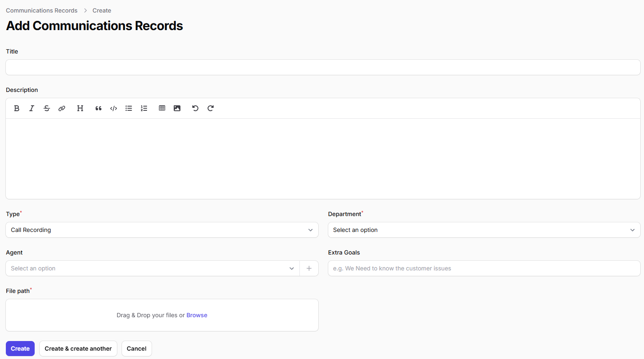Insert a code block in the editor
Viewport: 644px width, 359px height.
click(114, 108)
